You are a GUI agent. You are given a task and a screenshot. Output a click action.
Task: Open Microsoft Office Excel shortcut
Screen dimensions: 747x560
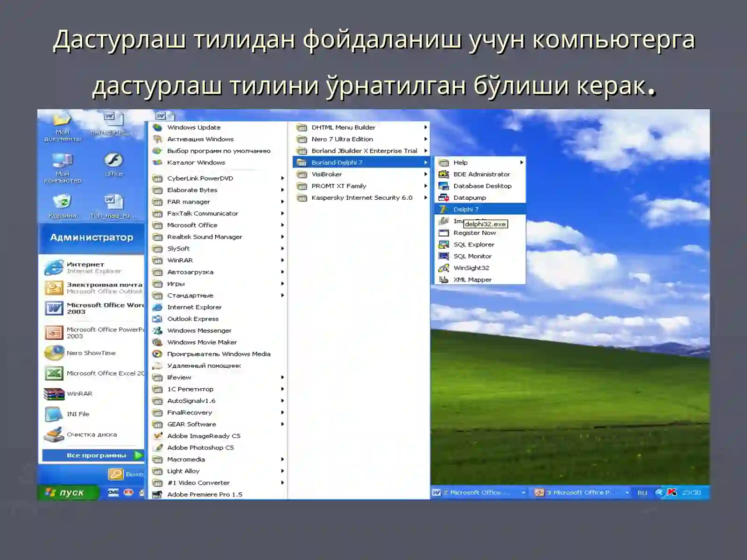tap(93, 373)
